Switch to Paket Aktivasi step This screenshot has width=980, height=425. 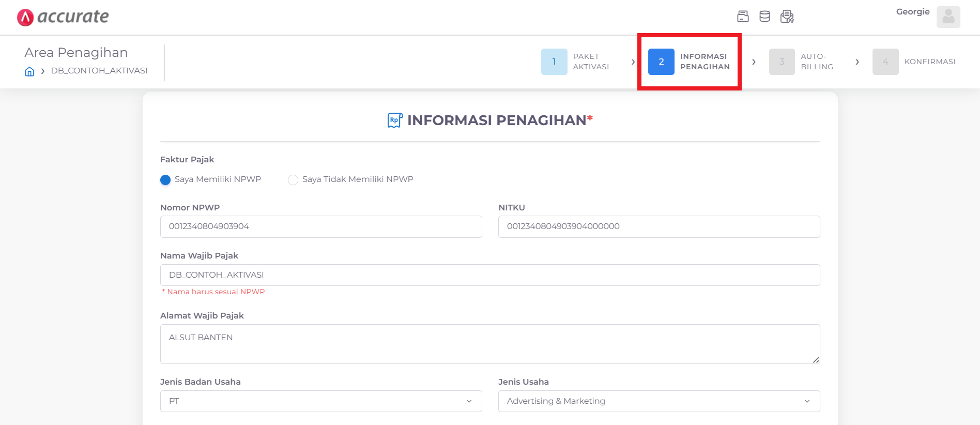point(591,62)
